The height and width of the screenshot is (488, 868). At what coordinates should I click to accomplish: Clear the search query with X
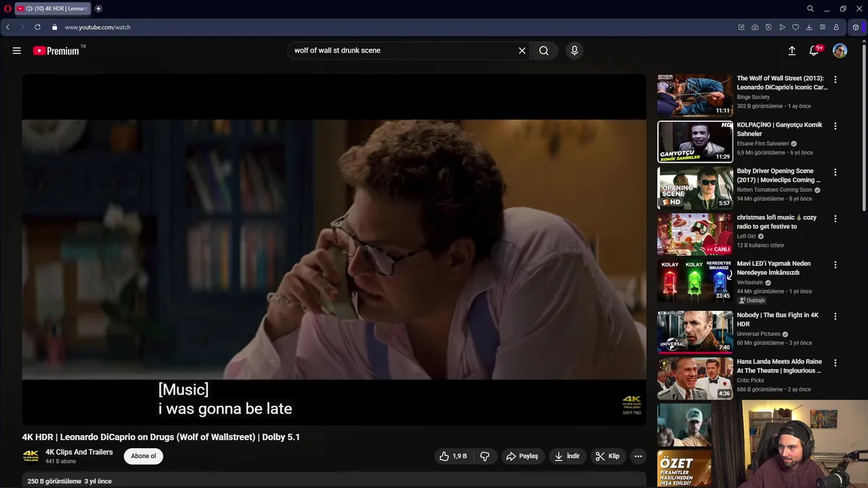click(522, 51)
